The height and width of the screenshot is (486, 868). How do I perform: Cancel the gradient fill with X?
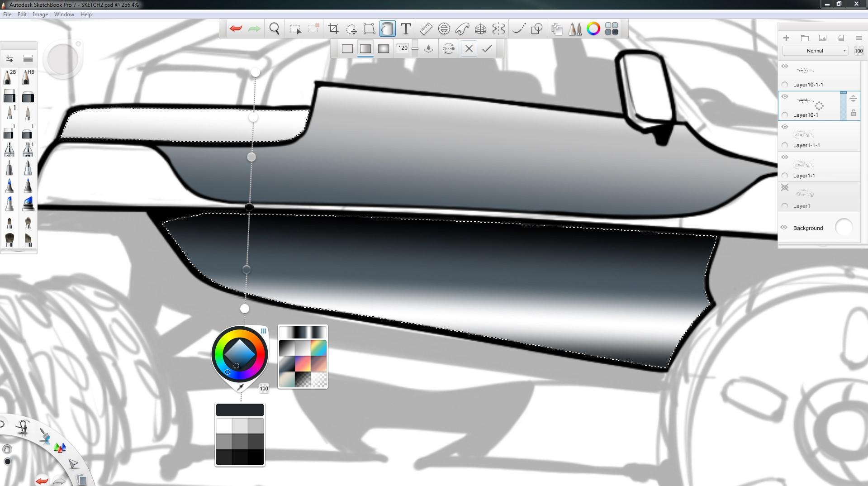tap(469, 48)
